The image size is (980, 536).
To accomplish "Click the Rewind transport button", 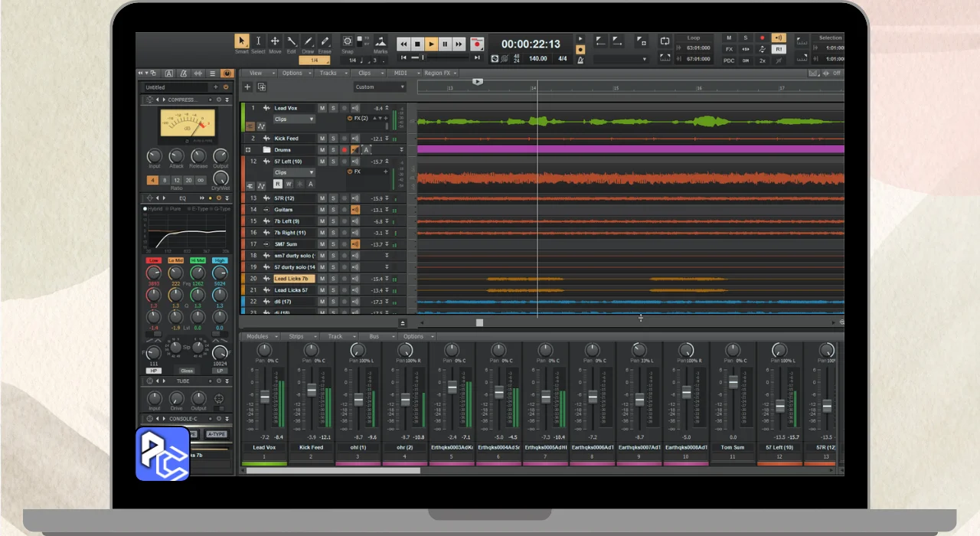I will click(x=403, y=44).
